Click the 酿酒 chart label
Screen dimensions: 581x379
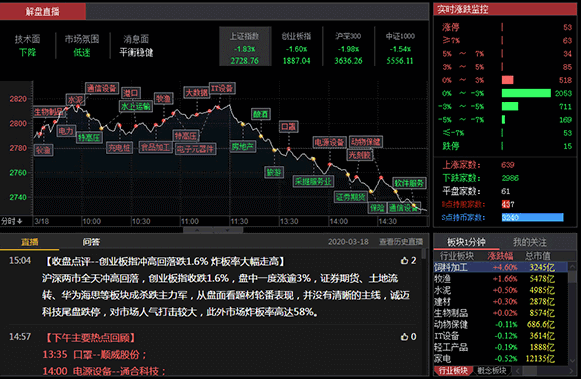(x=260, y=114)
